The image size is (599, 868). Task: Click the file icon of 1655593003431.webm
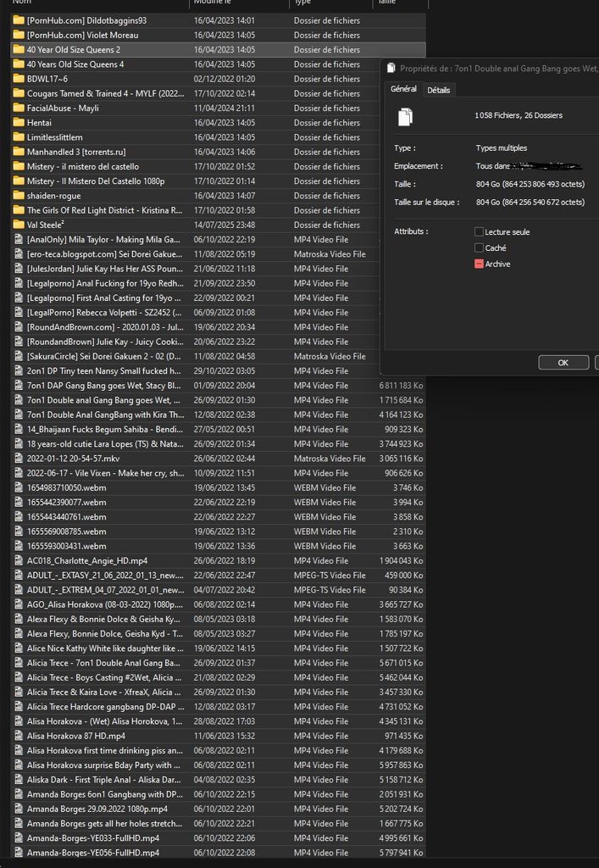[18, 546]
